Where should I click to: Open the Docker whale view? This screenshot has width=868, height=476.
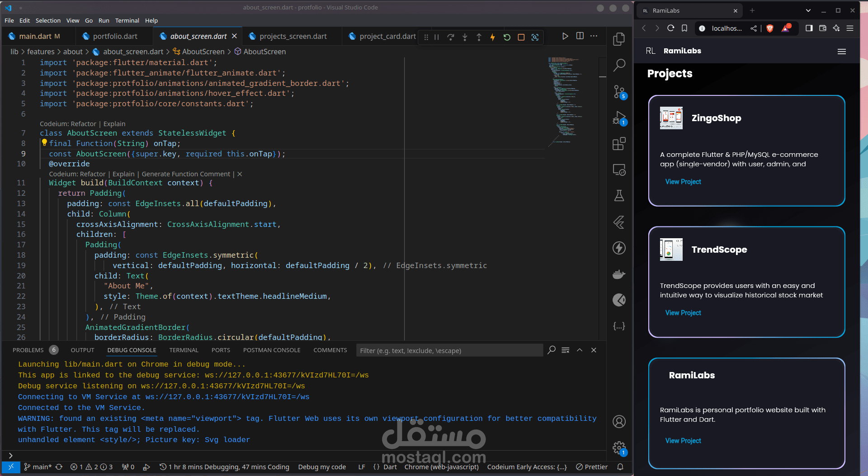click(619, 274)
